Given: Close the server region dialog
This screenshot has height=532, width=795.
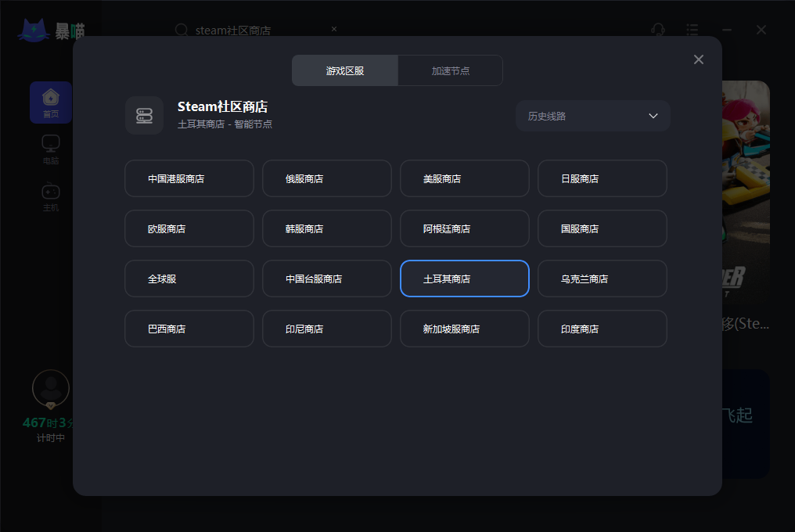Looking at the screenshot, I should 698,59.
